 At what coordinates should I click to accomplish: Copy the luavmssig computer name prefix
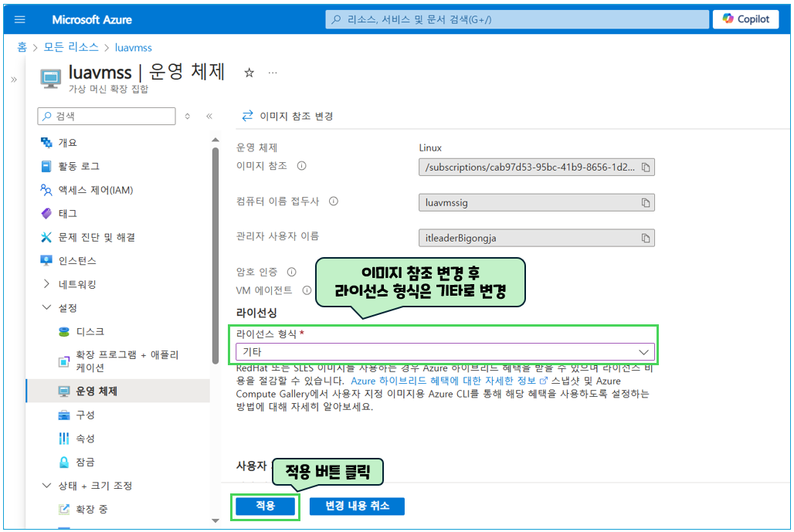pos(646,203)
